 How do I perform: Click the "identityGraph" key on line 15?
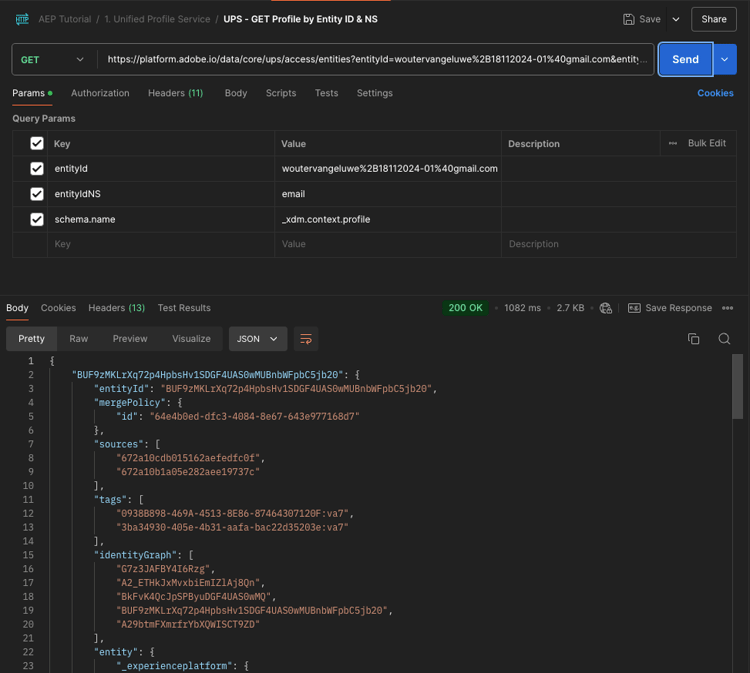pos(135,555)
